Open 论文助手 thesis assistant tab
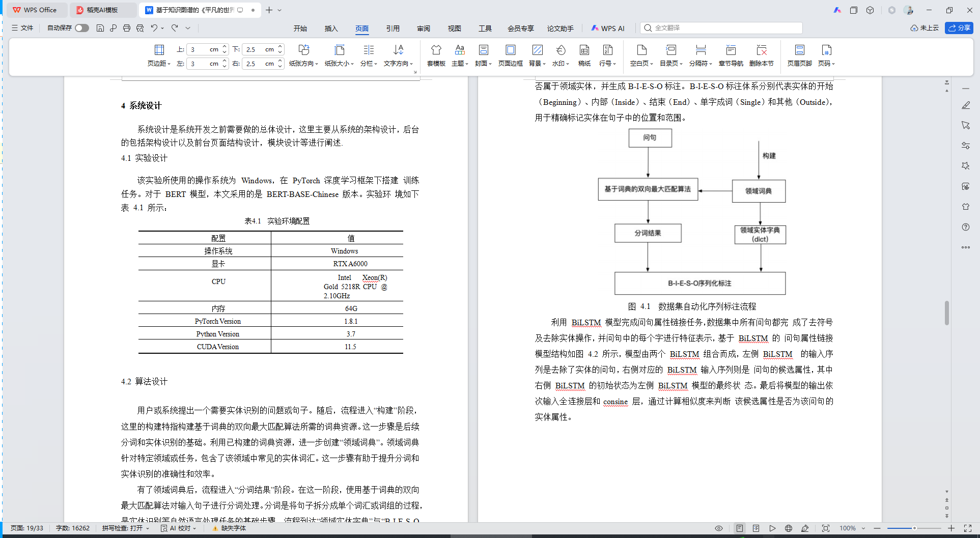This screenshot has height=538, width=980. point(560,29)
